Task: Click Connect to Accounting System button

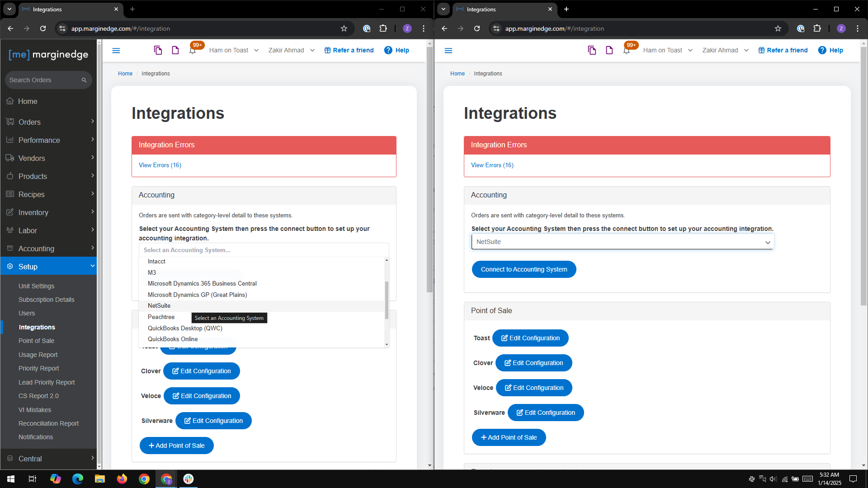Action: coord(524,269)
